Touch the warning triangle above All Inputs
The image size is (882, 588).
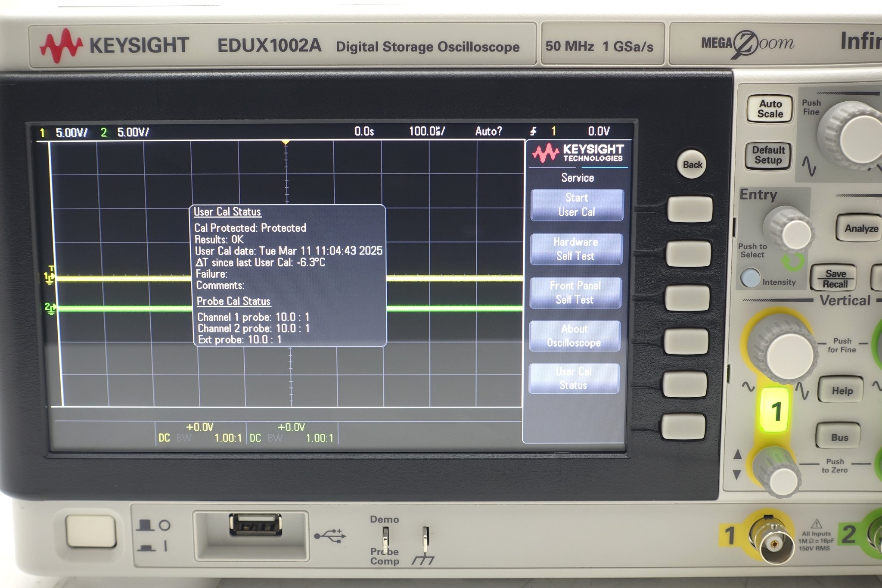816,524
